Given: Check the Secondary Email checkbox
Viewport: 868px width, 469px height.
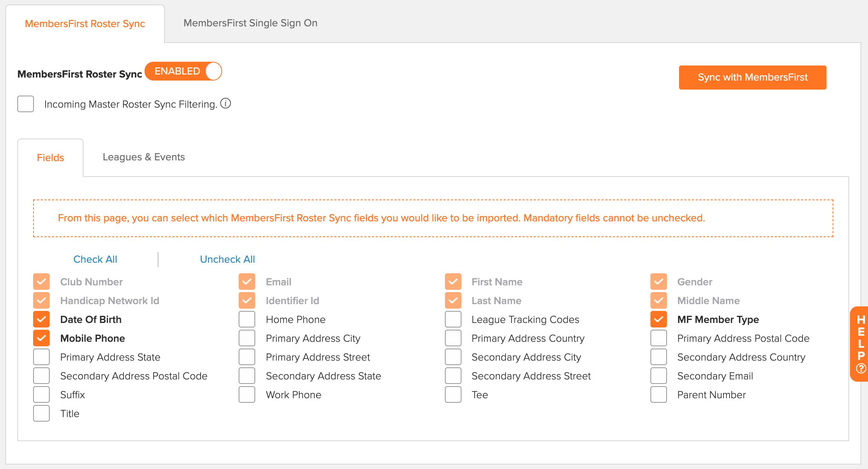Looking at the screenshot, I should click(x=658, y=376).
